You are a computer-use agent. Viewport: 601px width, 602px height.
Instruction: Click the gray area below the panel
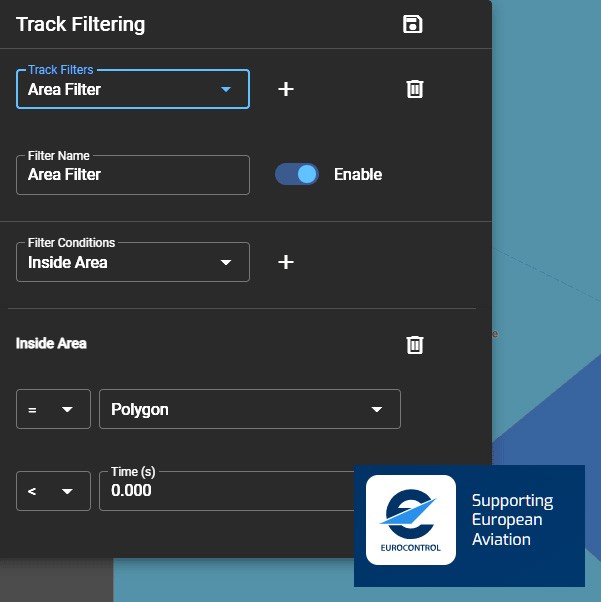click(x=55, y=581)
